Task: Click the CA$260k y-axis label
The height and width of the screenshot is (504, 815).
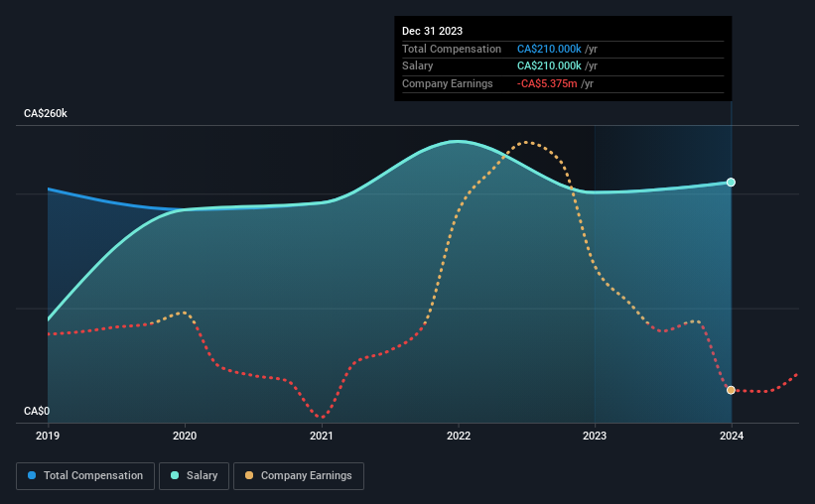Action: (x=46, y=113)
